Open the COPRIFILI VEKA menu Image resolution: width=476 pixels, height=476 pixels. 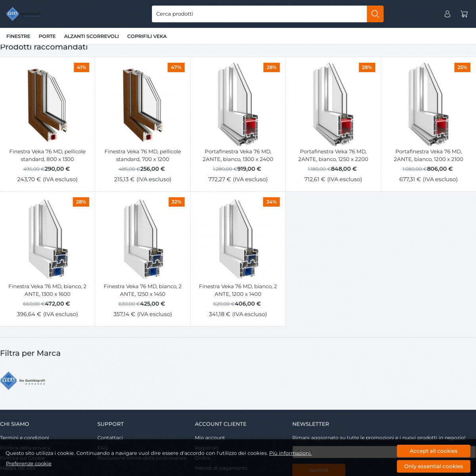[147, 36]
